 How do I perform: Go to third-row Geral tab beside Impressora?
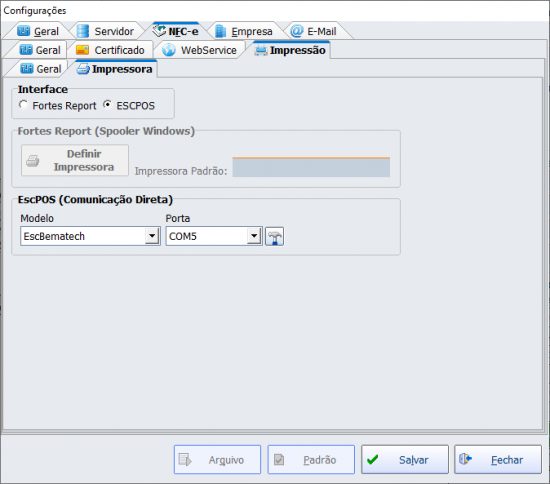(40, 69)
